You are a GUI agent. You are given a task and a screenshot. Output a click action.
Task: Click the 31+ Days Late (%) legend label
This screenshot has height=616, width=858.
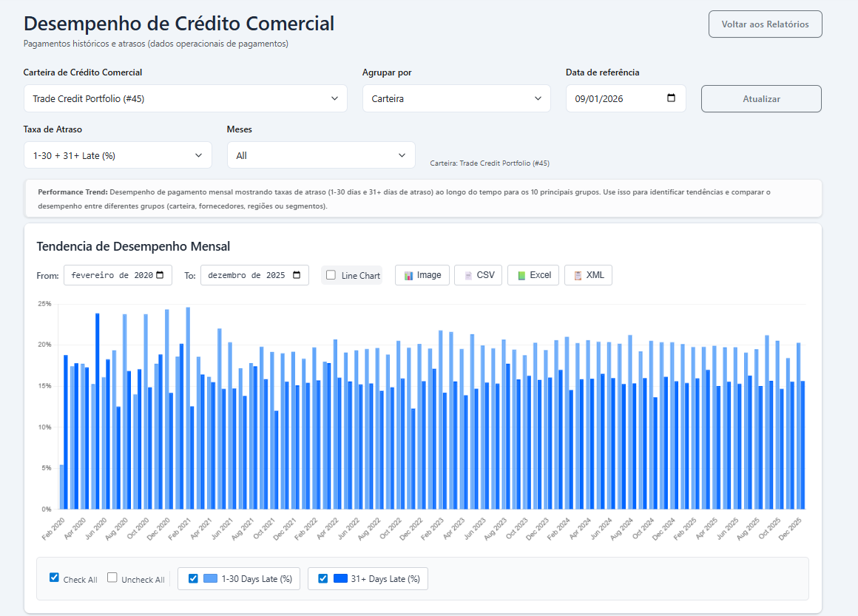pos(385,579)
